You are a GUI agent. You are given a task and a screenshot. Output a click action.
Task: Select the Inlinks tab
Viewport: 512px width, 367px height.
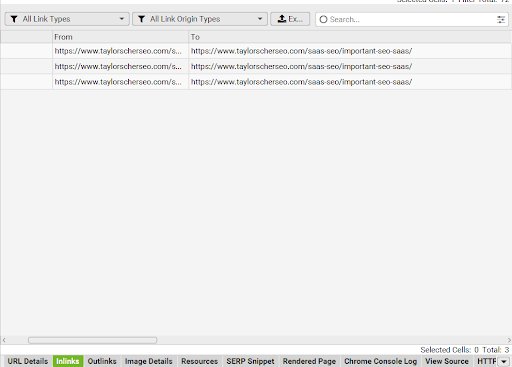point(68,361)
